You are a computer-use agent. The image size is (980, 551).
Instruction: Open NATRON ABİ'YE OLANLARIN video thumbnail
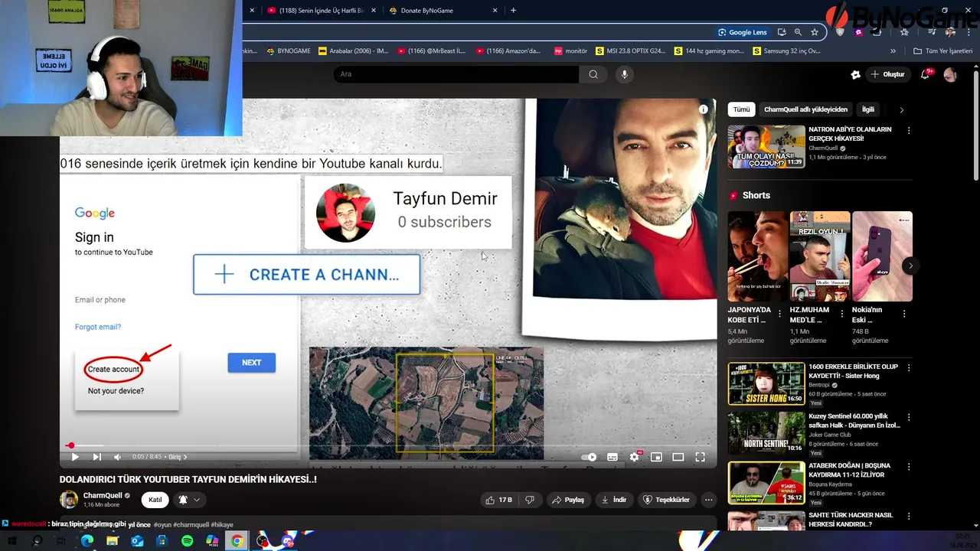[766, 146]
